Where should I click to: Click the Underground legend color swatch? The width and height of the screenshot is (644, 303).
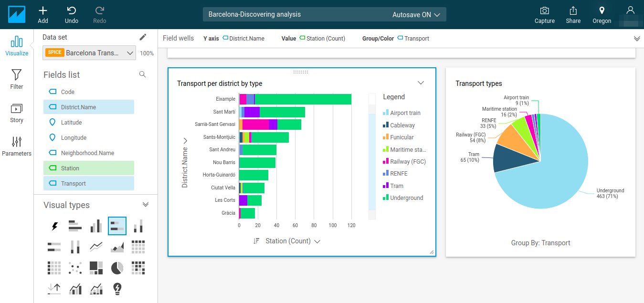pos(385,198)
